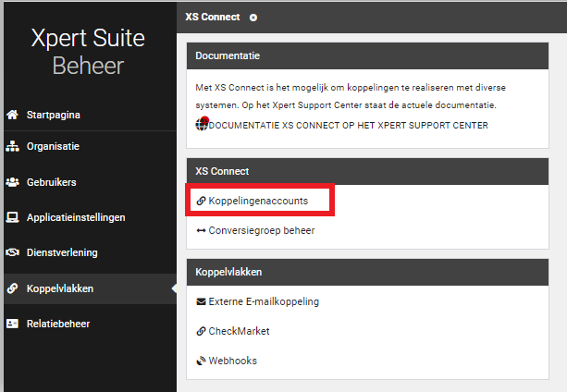Open the Gebruikers menu item

tap(51, 182)
